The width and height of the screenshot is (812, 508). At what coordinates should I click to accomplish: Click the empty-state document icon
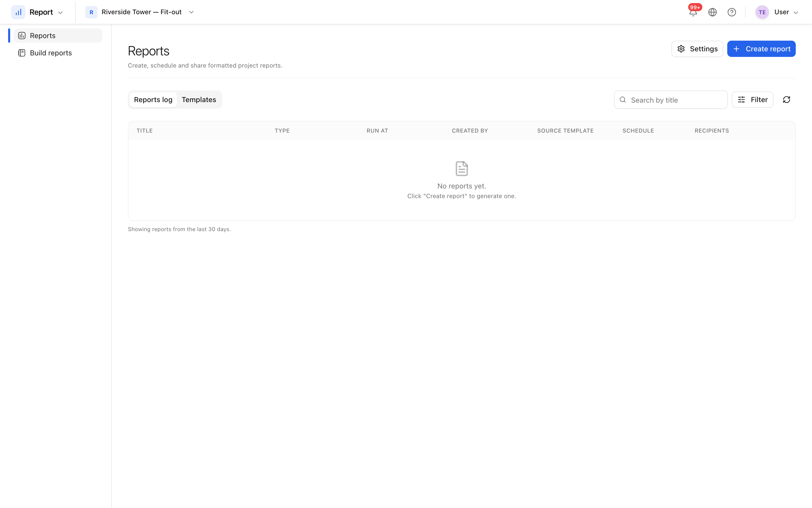click(462, 169)
